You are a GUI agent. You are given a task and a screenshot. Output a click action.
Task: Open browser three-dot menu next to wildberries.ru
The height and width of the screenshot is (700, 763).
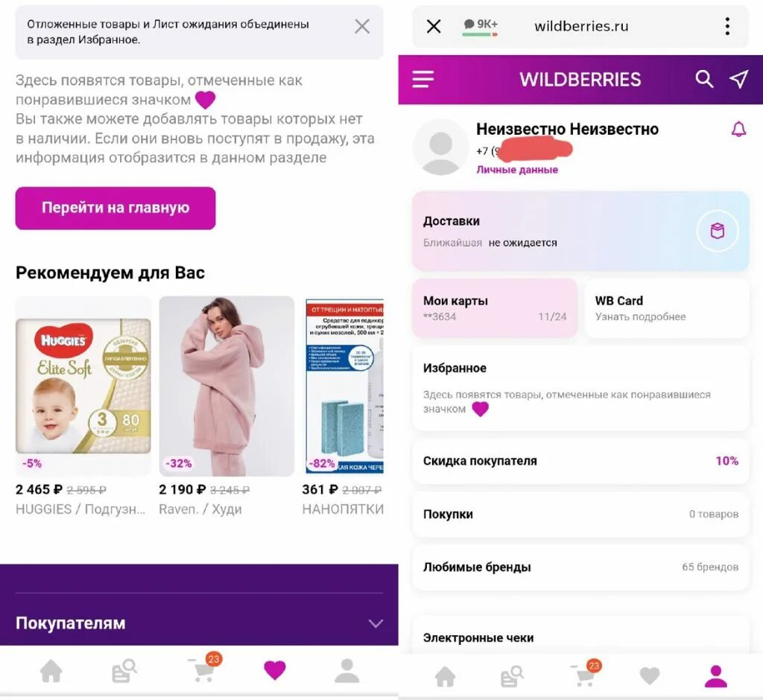727,26
